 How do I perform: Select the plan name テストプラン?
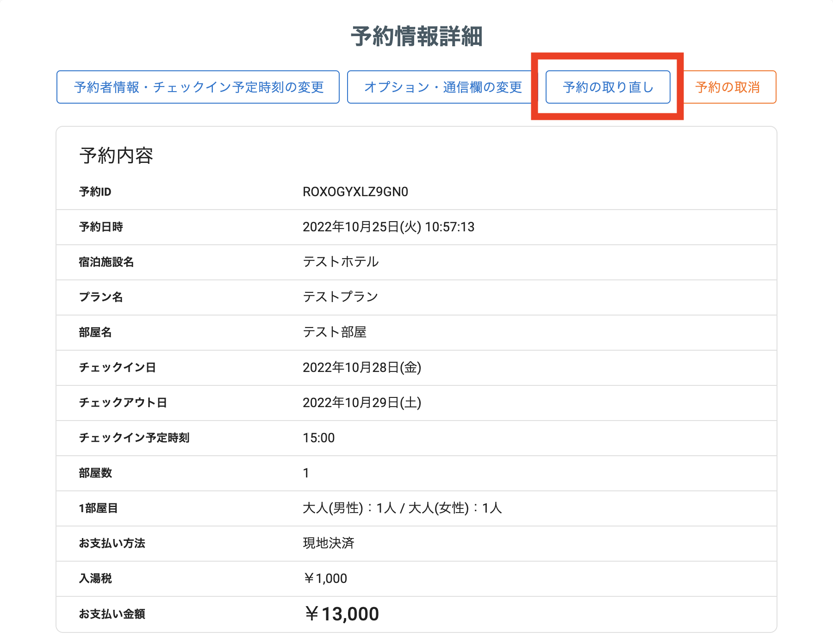tap(340, 297)
